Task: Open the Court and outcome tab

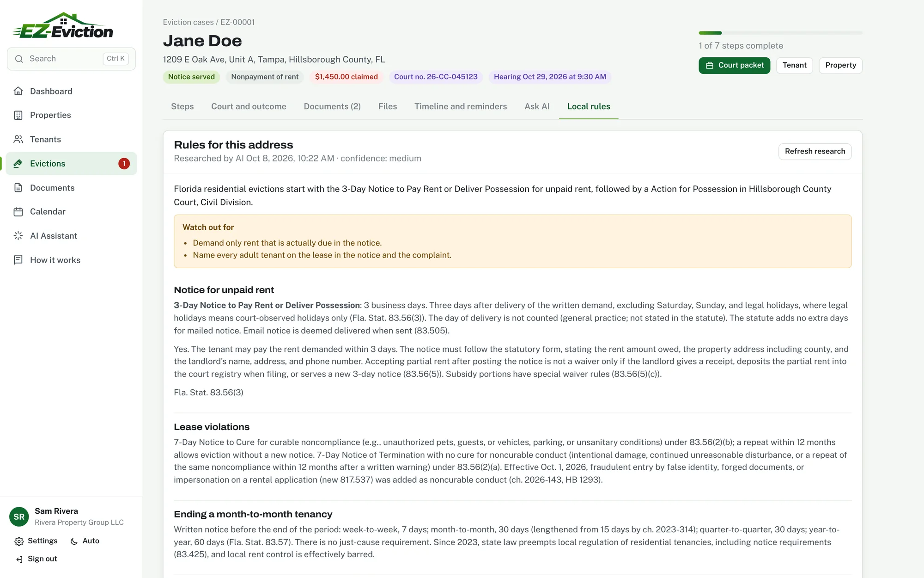Action: click(249, 106)
